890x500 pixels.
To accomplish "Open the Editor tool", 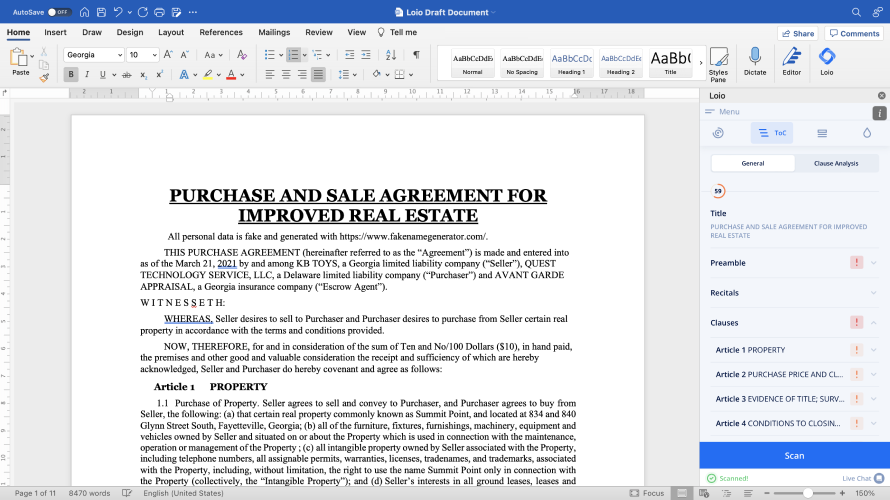I will 791,62.
